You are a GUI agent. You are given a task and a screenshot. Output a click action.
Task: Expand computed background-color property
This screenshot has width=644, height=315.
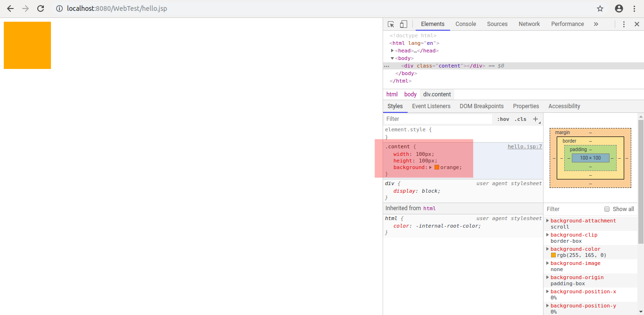[548, 249]
